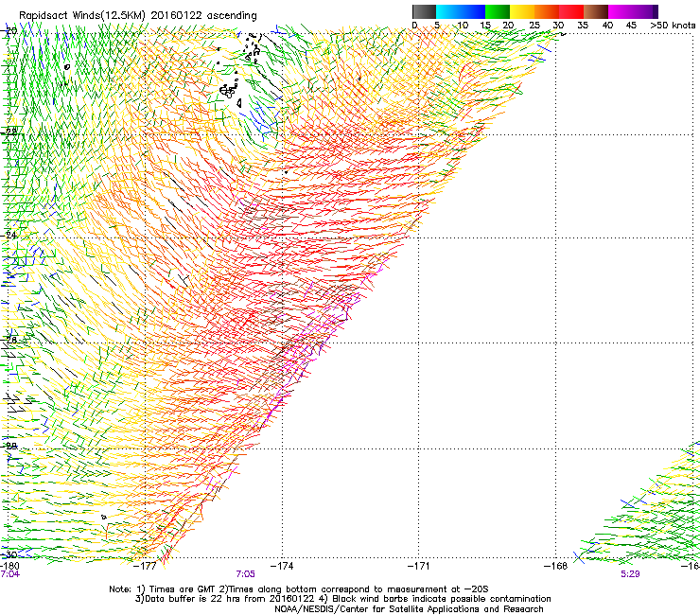Click the magenta 40-45 knots color segment
Screen dimensions: 700x615
[621, 11]
